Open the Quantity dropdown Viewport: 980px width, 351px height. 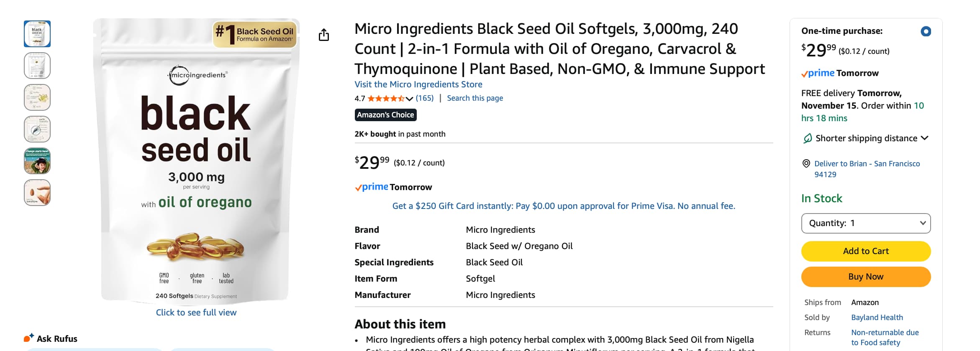click(865, 223)
